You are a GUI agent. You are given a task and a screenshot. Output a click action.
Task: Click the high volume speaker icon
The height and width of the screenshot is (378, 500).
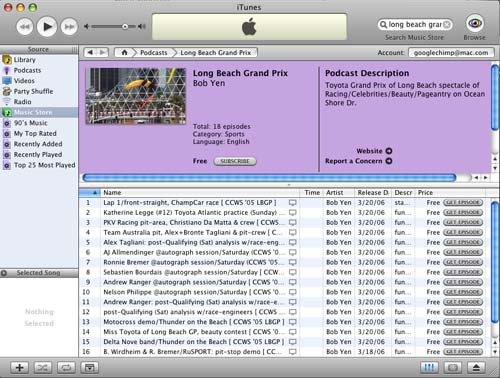[142, 26]
